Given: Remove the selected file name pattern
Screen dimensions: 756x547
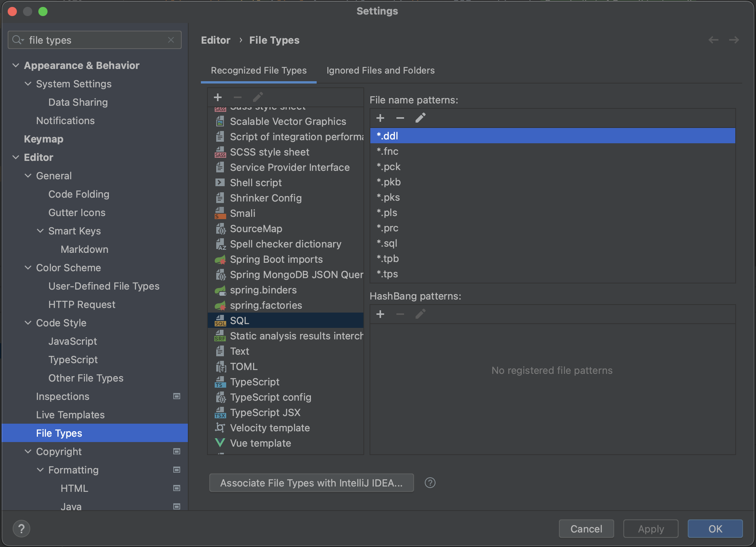Looking at the screenshot, I should coord(400,118).
